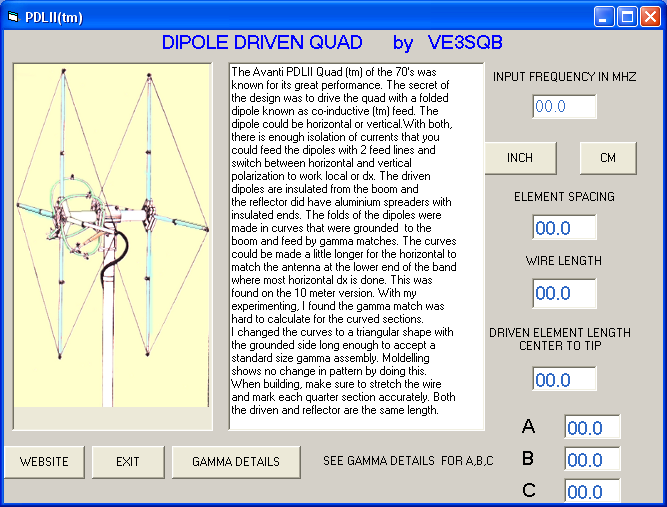Click the SEE GAMMA DETAILS FOR A,B,C text

(x=408, y=461)
